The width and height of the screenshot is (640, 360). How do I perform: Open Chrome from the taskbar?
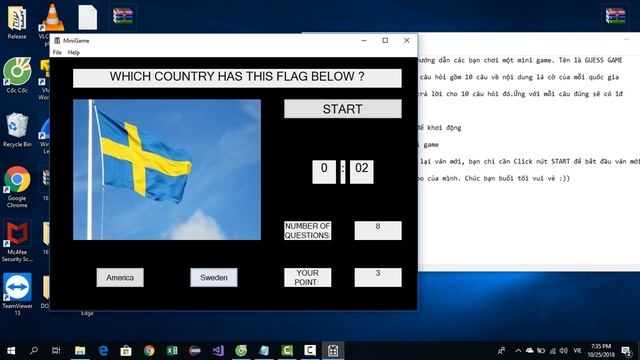click(x=149, y=351)
